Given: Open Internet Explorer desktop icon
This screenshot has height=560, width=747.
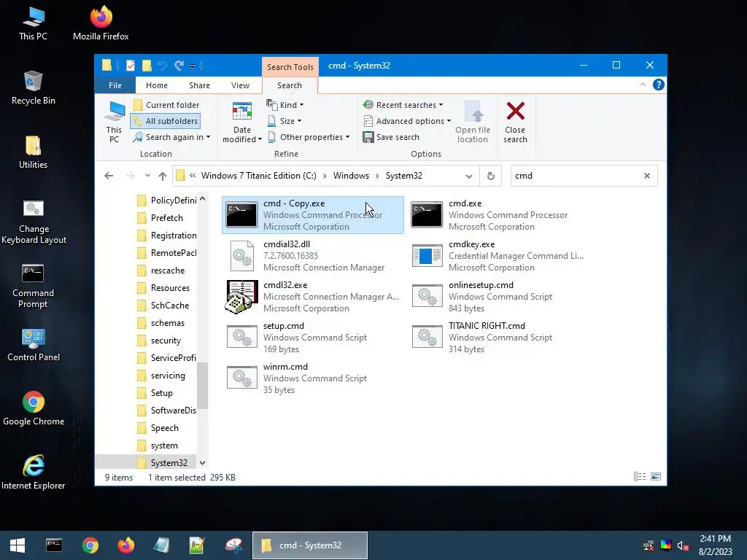Looking at the screenshot, I should pos(34,472).
